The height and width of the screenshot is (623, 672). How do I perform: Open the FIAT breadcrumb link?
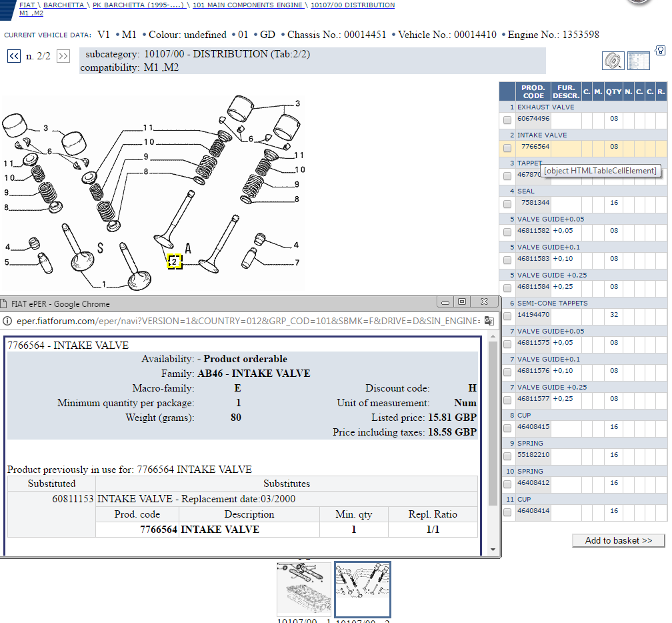(27, 5)
